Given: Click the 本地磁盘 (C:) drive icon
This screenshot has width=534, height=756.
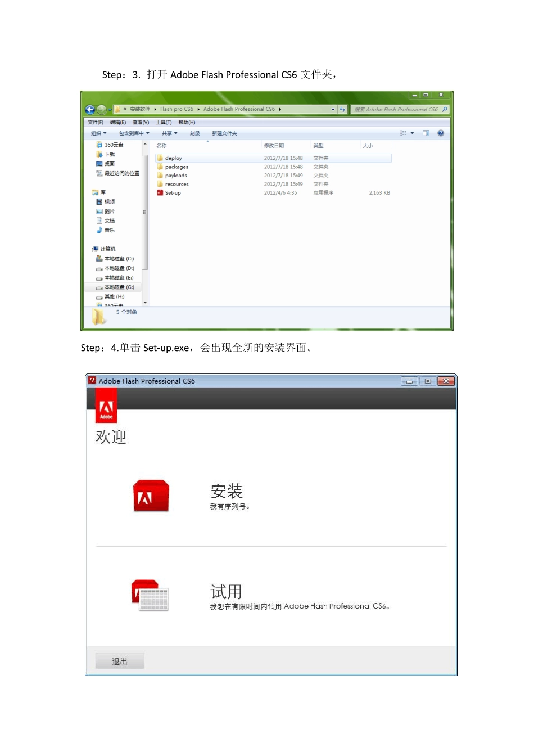Looking at the screenshot, I should [x=99, y=259].
